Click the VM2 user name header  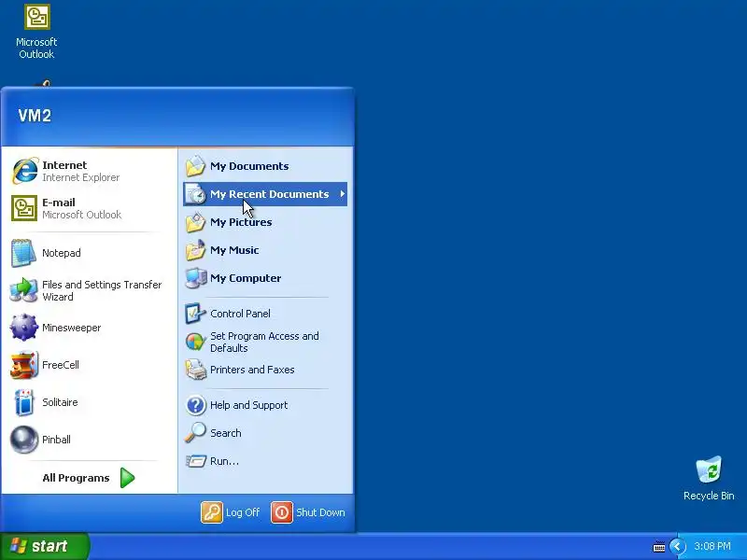(x=35, y=116)
